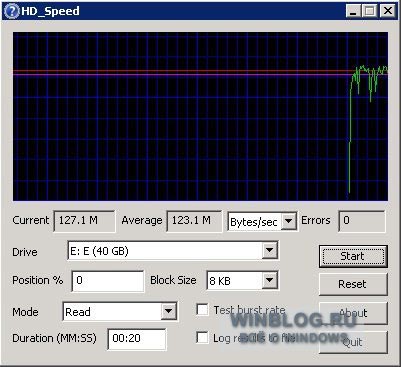Click the Errors count field

[x=362, y=221]
